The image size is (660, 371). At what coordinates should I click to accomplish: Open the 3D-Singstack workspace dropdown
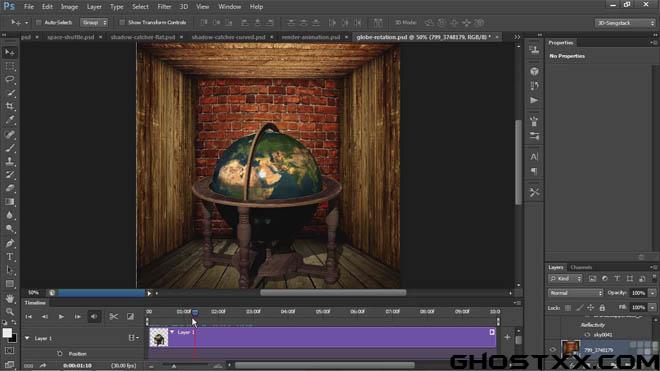pyautogui.click(x=625, y=23)
